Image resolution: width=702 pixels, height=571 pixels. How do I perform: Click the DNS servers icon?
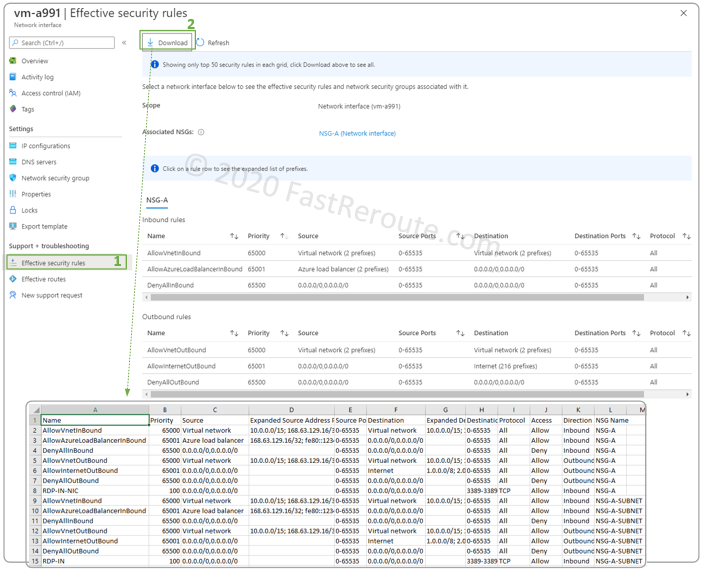coord(13,162)
